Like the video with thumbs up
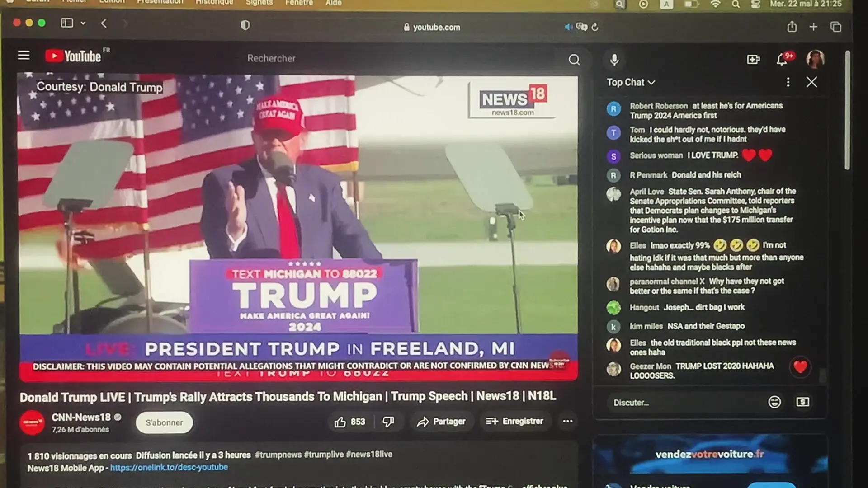The height and width of the screenshot is (488, 868). coord(340,422)
